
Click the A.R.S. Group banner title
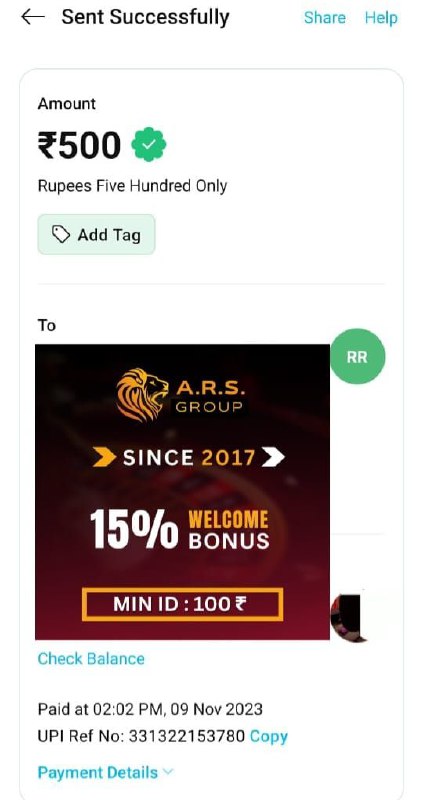210,397
